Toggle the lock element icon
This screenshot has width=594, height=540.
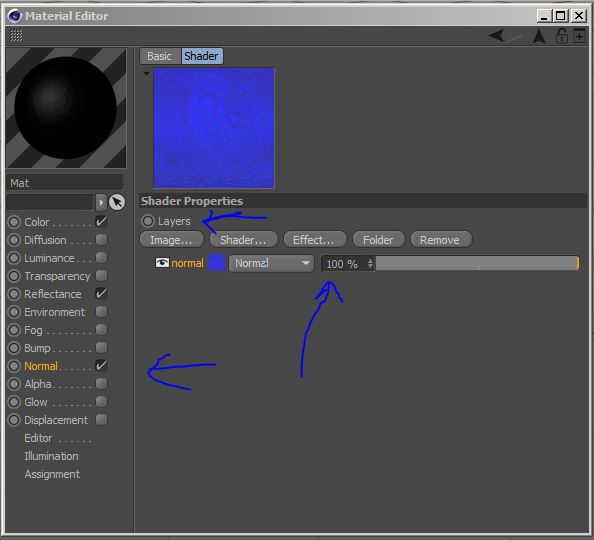pos(561,36)
